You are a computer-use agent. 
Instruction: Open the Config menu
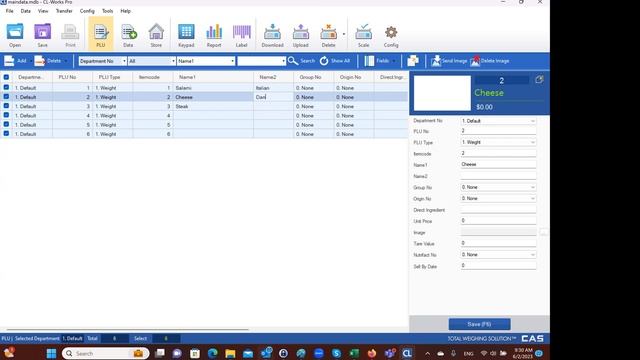click(87, 11)
